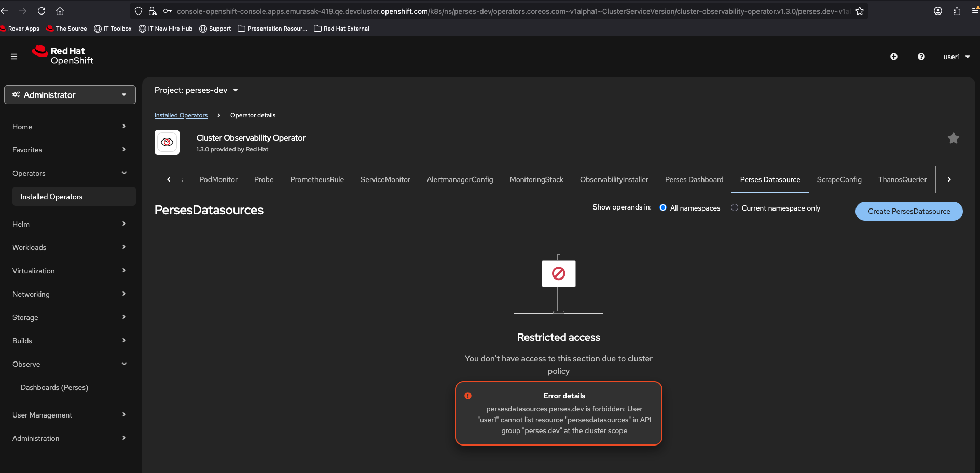Expand the Networking navigation section
The width and height of the screenshot is (980, 473).
(70, 294)
